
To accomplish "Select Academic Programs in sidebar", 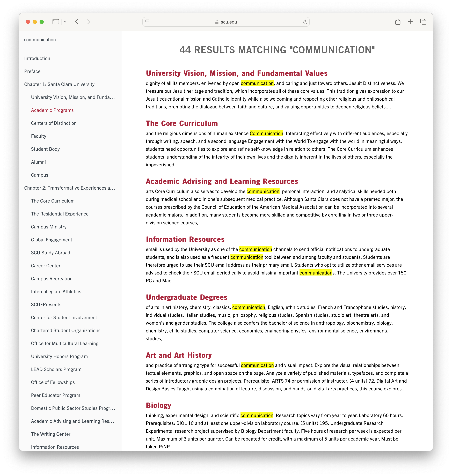I will tap(52, 110).
